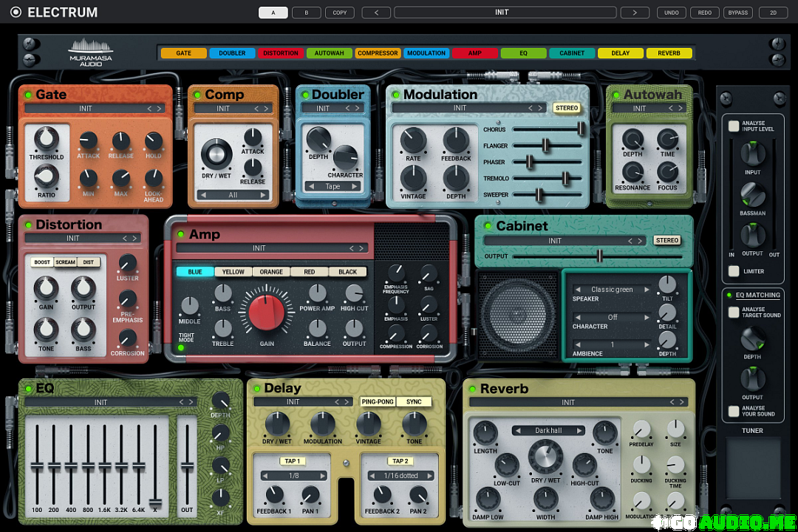The height and width of the screenshot is (532, 798).
Task: Click the Doubler Character knob
Action: pos(345,158)
